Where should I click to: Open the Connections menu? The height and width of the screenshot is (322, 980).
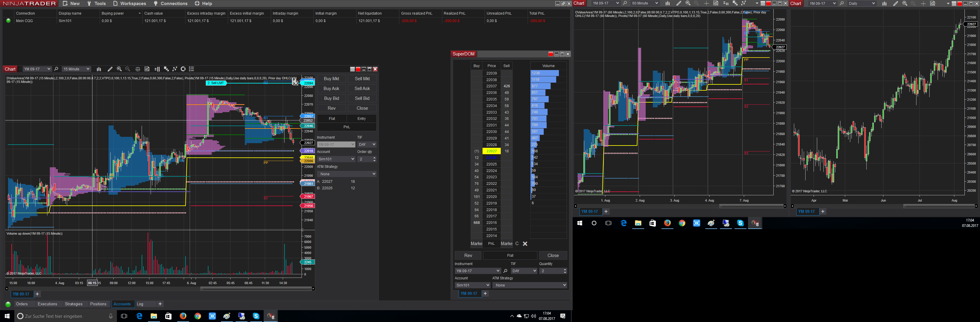[x=170, y=3]
